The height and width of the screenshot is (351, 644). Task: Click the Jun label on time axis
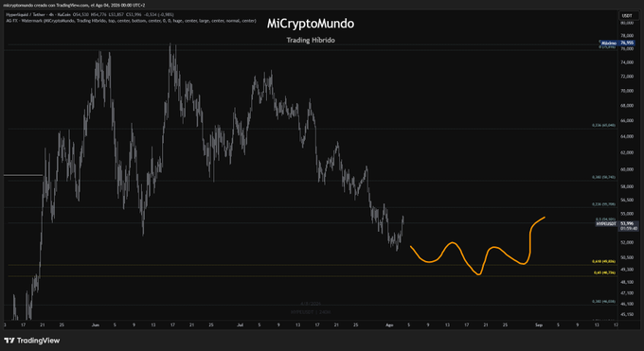click(x=96, y=325)
